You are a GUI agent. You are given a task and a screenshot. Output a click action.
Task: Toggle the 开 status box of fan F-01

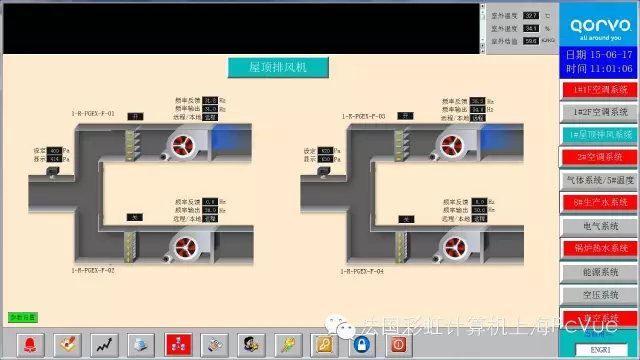click(x=135, y=116)
